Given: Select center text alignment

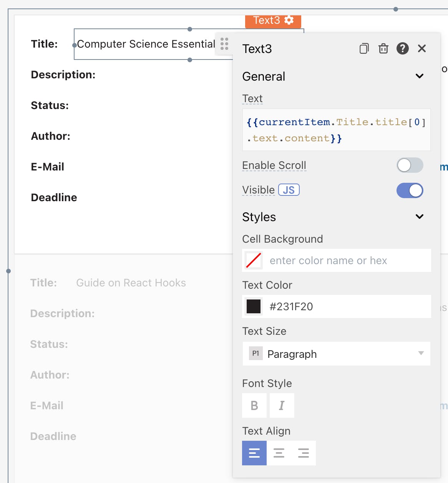Looking at the screenshot, I should point(279,453).
